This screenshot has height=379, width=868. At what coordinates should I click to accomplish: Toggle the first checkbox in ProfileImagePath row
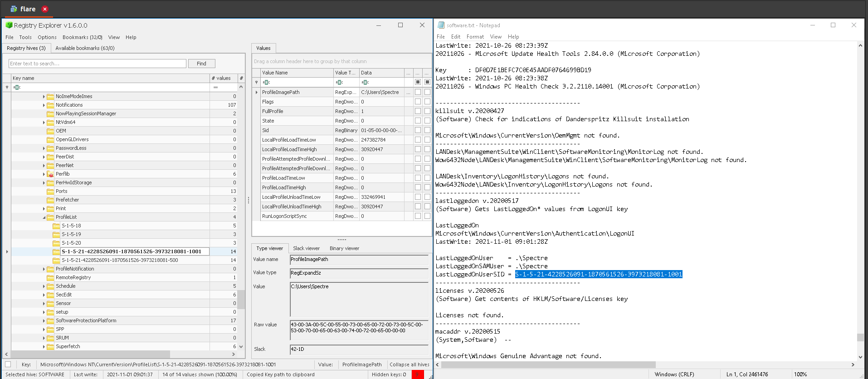point(418,92)
